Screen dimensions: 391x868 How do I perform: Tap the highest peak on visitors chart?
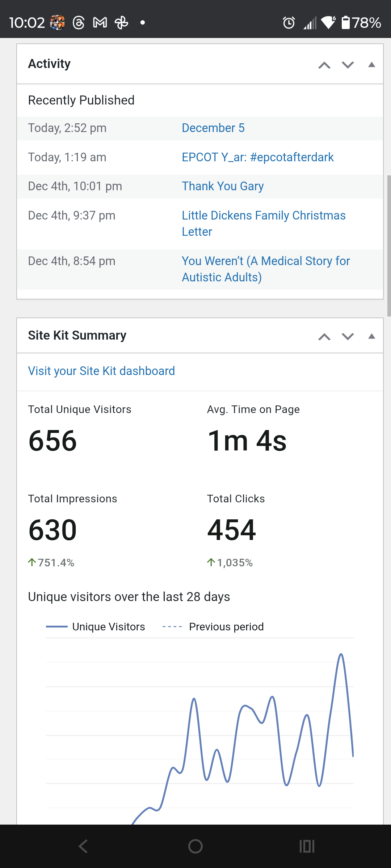coord(341,655)
